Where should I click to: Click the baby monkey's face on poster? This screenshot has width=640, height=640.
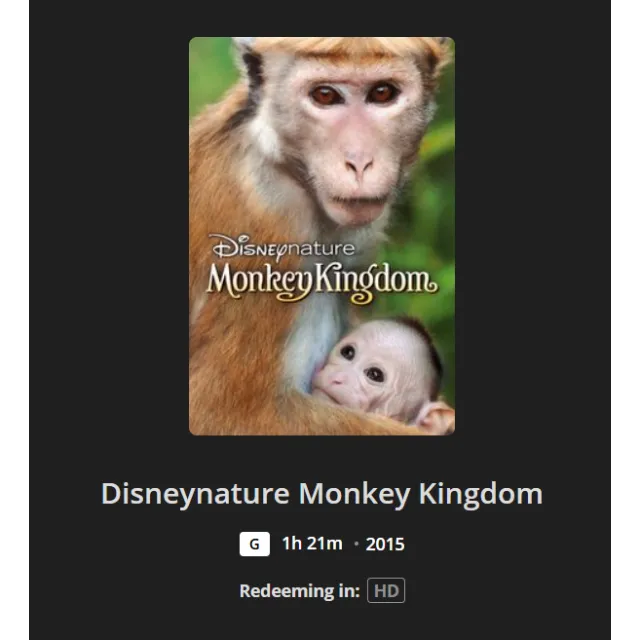point(359,369)
